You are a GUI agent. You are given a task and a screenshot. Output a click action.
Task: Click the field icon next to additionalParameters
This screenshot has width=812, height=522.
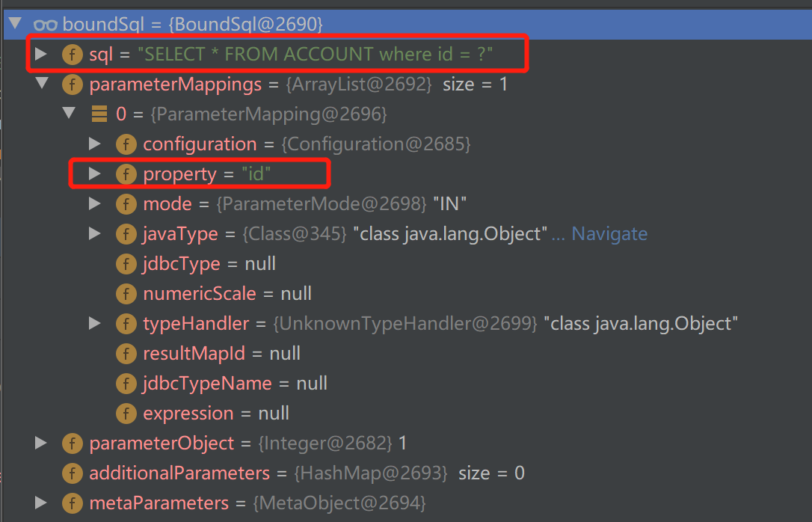point(73,473)
